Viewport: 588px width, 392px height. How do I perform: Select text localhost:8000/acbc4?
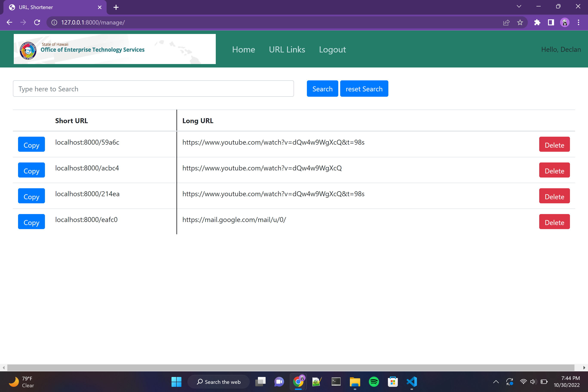pos(87,168)
